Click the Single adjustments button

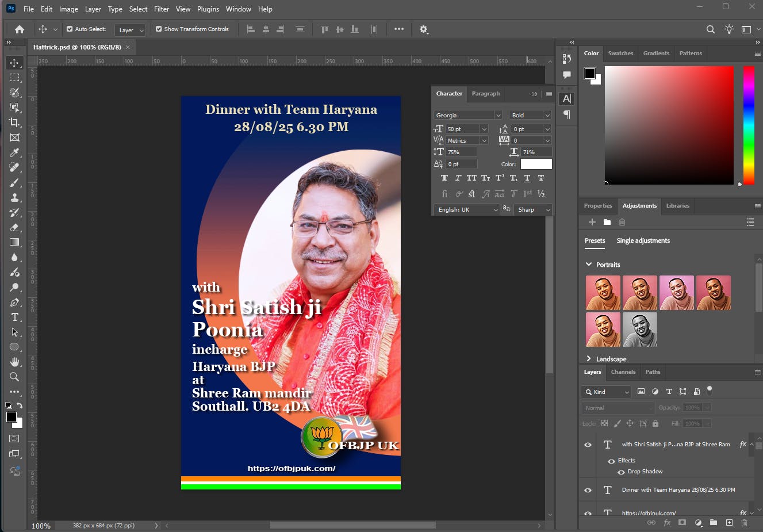pyautogui.click(x=643, y=241)
